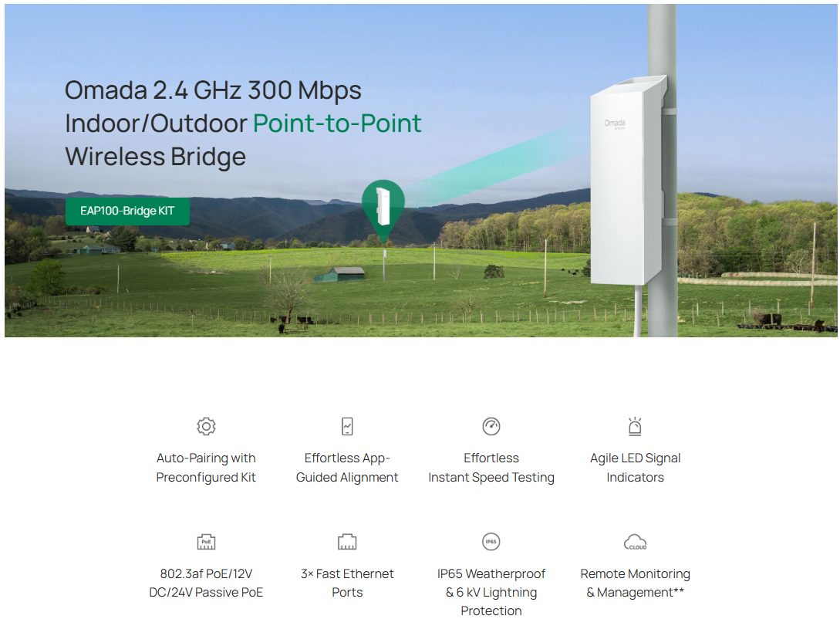Select the 3× Fast Ethernet Ports label
This screenshot has width=840, height=619.
click(347, 583)
